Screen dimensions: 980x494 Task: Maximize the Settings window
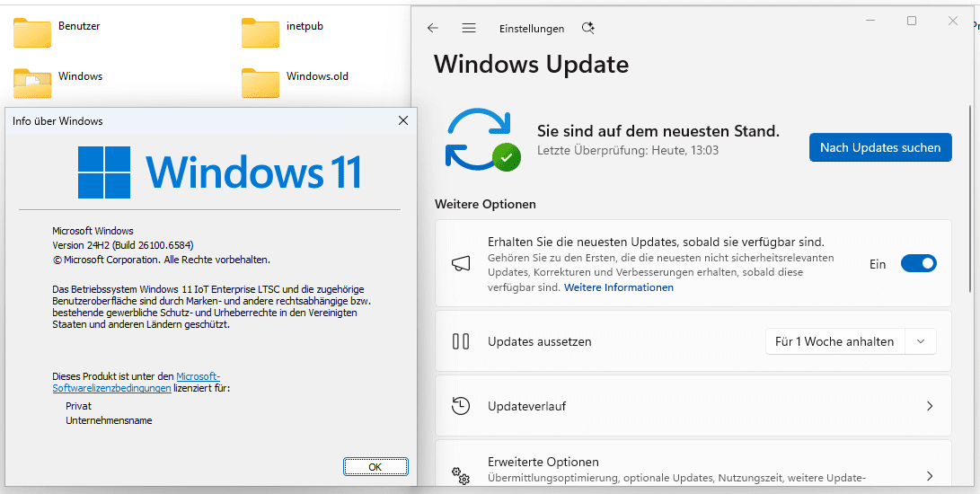click(911, 21)
